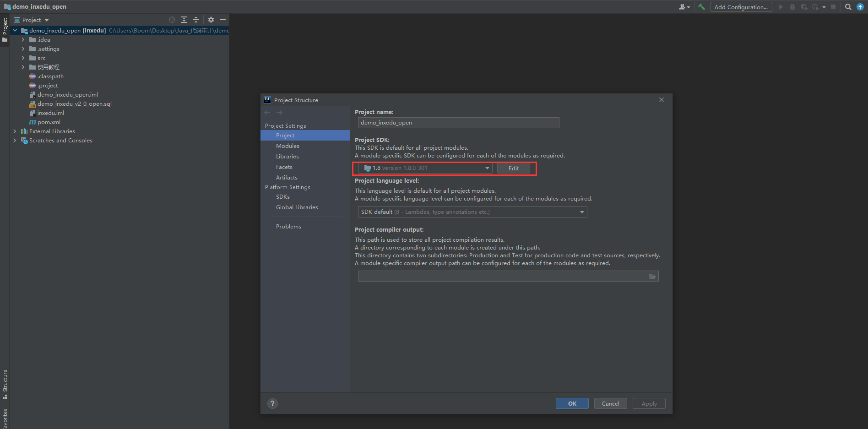Click Expand All in Project panel
Viewport: 868px width, 429px height.
point(184,20)
